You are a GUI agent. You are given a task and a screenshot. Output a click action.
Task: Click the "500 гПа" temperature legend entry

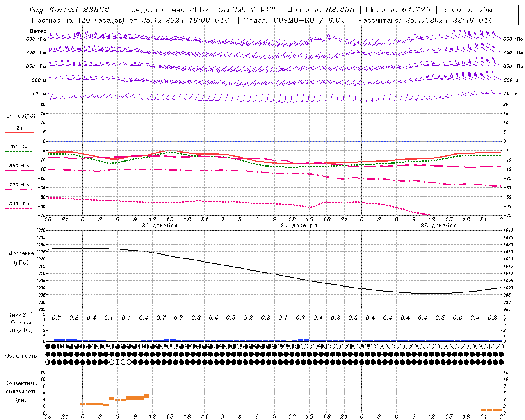coord(19,204)
